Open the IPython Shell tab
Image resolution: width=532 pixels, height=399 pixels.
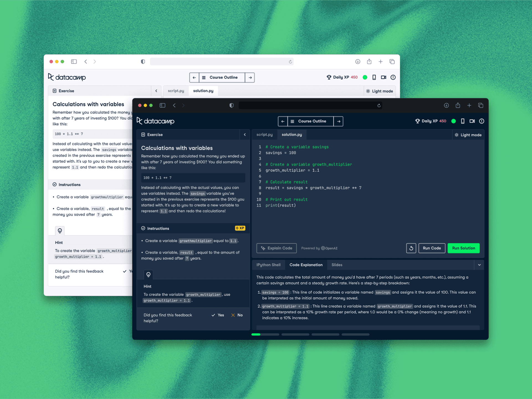tap(268, 265)
